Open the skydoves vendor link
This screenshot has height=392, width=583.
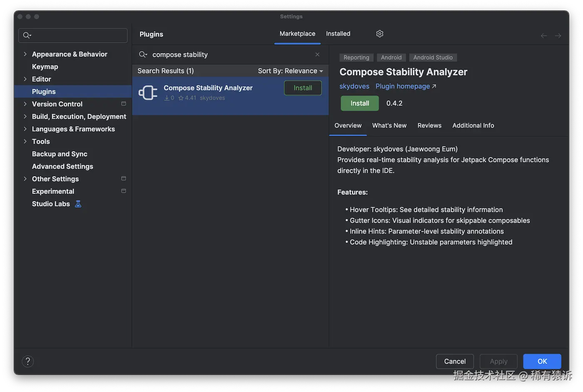coord(354,86)
